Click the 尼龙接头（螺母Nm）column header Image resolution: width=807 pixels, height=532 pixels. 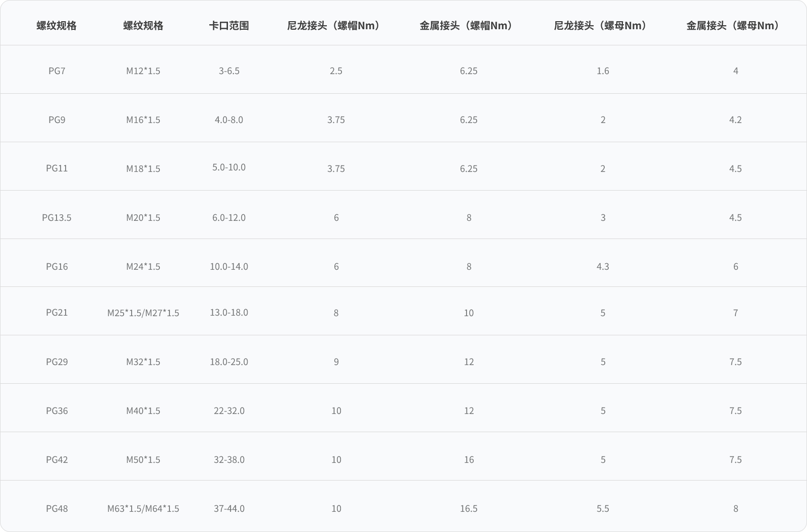(603, 26)
